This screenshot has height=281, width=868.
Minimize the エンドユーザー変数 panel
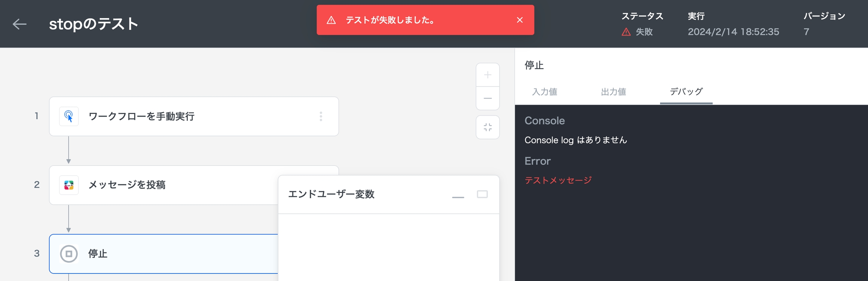click(x=458, y=195)
